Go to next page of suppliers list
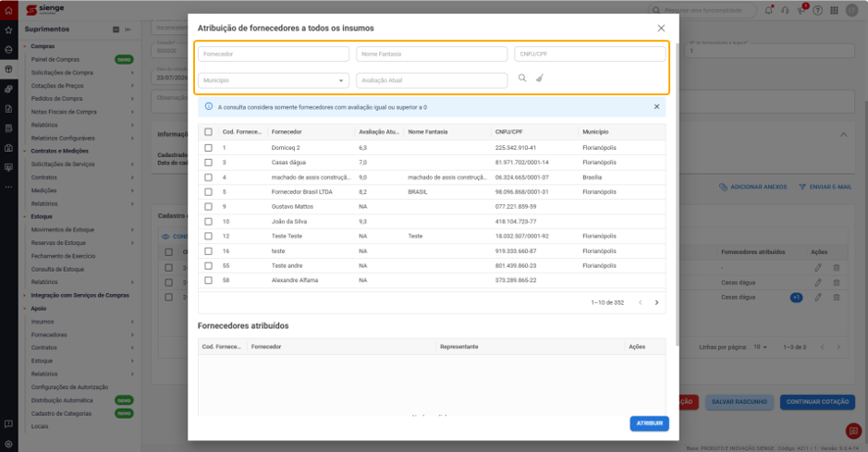 pyautogui.click(x=656, y=302)
